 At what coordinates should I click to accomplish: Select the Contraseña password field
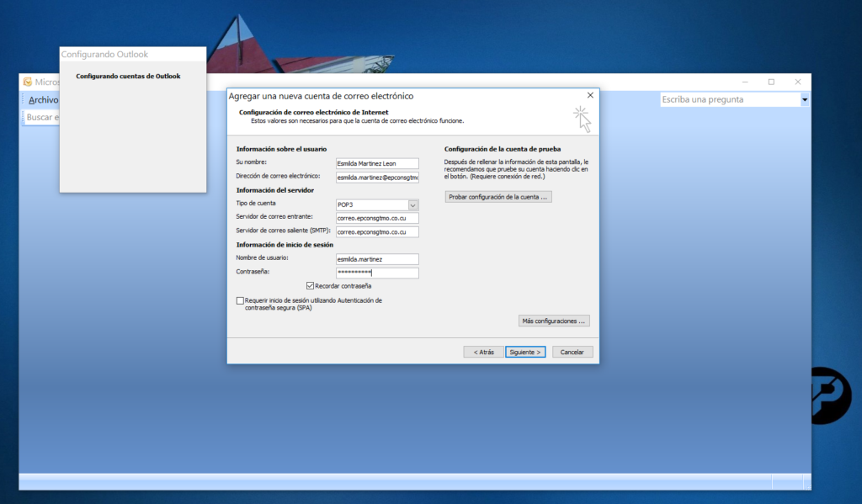click(376, 273)
